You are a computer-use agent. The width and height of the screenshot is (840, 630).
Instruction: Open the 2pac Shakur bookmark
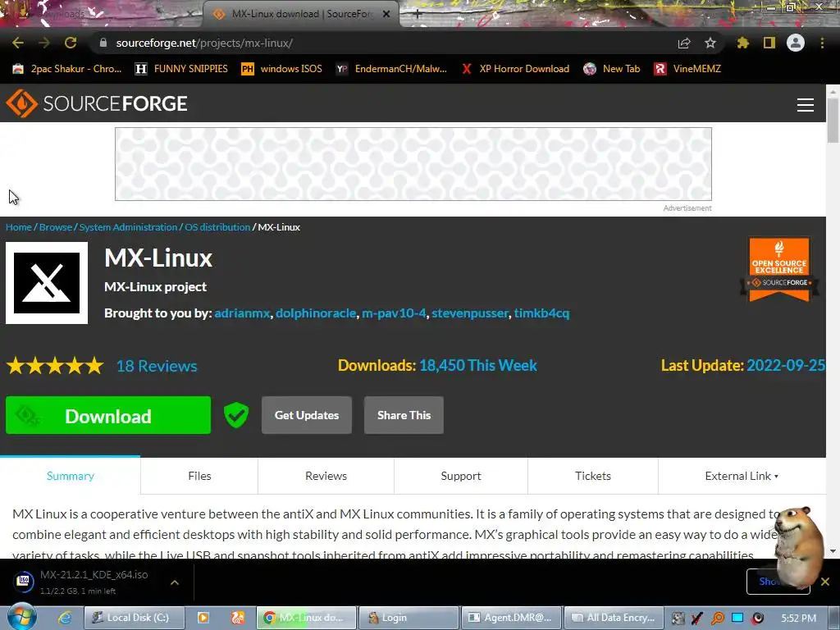[x=67, y=69]
